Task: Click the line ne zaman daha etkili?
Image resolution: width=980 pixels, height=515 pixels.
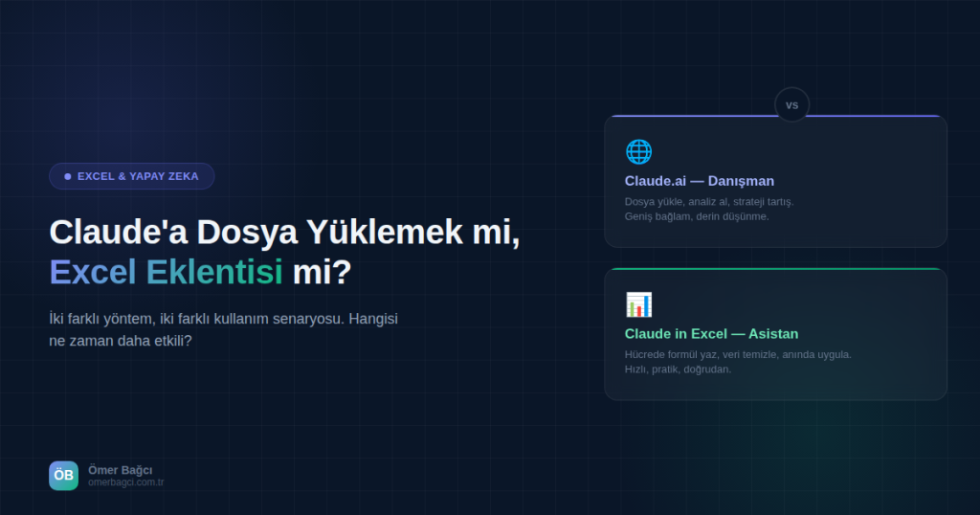Action: click(120, 341)
